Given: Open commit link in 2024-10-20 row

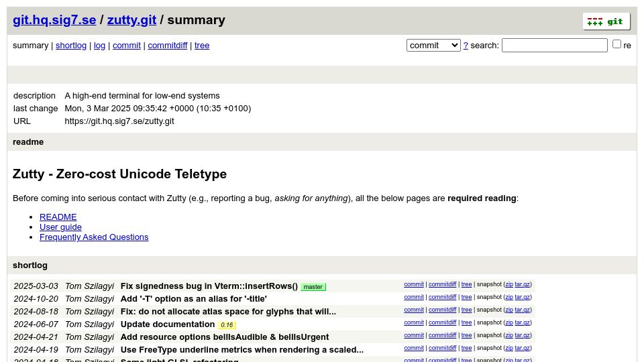Looking at the screenshot, I should point(414,297).
